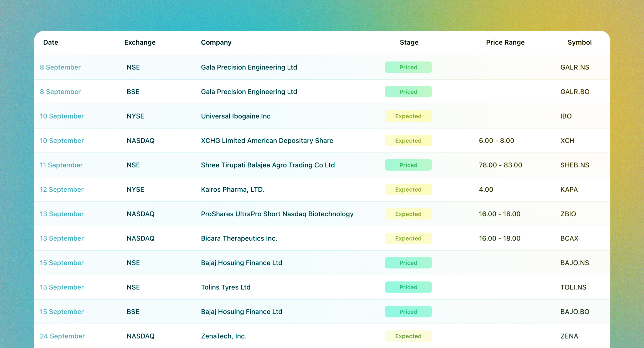Open ProShares UltraPro Short Nasdaq Biotechnology

click(277, 214)
